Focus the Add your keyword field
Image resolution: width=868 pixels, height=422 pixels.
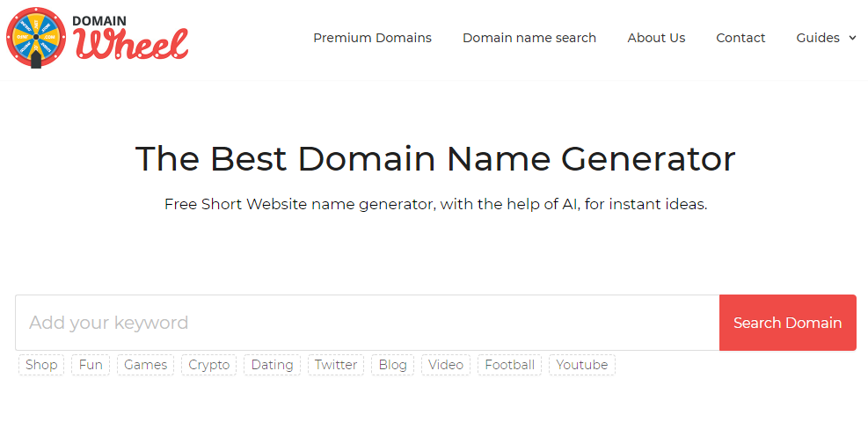point(368,323)
